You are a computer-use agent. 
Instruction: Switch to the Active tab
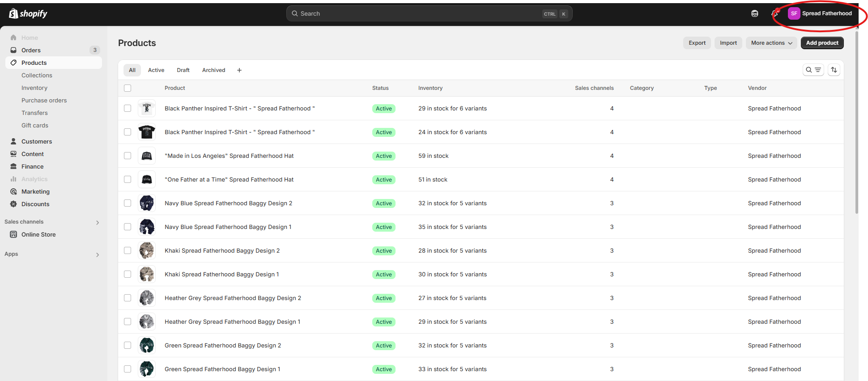coord(156,70)
